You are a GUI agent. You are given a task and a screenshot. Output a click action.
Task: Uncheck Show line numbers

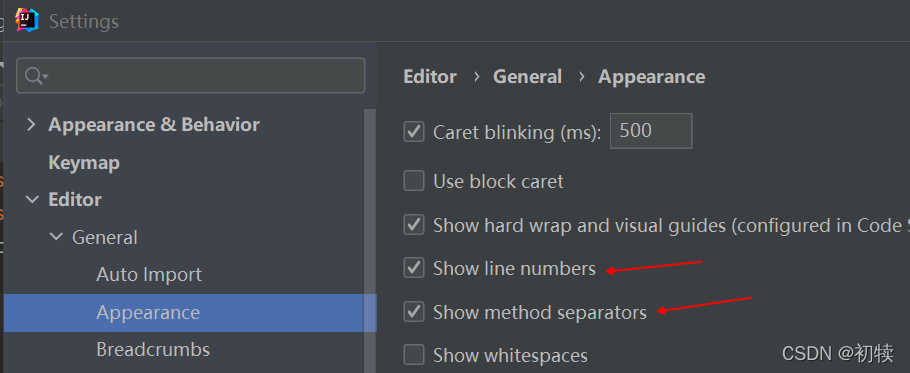[x=414, y=268]
